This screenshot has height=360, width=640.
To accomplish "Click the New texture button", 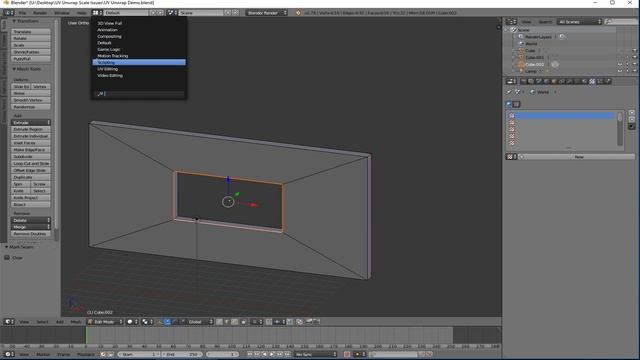I will 579,157.
